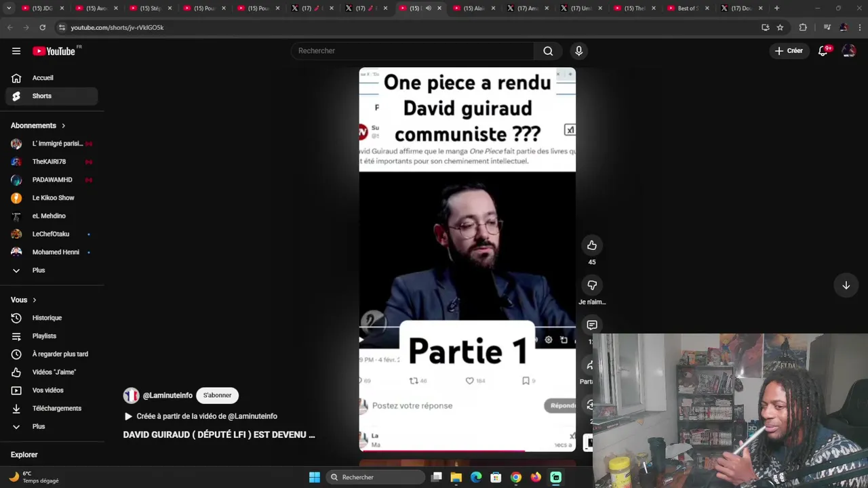Viewport: 868px width, 488px height.
Task: Open Microsoft Store from taskbar
Action: [x=496, y=477]
